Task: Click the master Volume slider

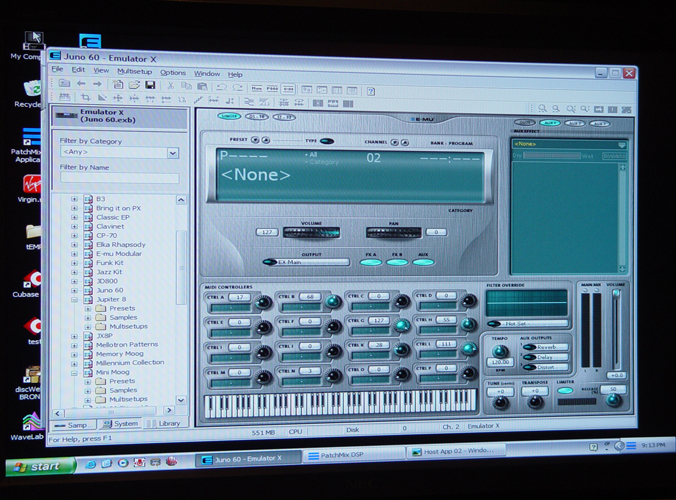Action: [x=617, y=330]
